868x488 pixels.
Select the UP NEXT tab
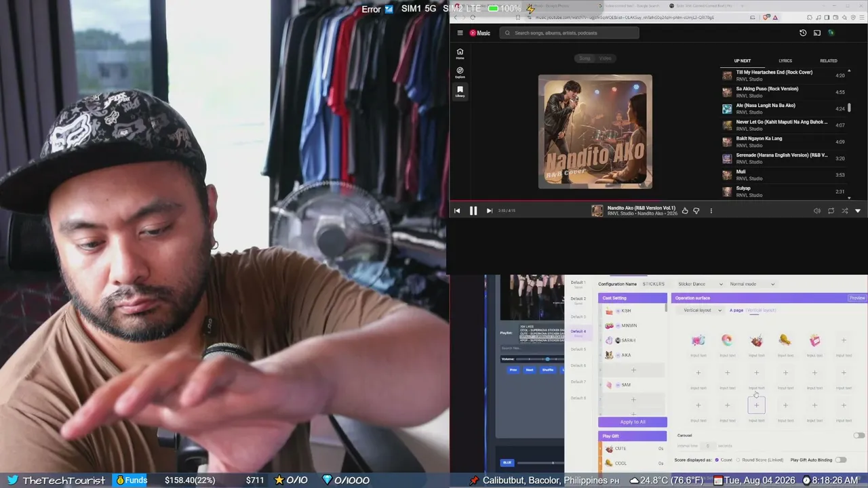coord(743,61)
